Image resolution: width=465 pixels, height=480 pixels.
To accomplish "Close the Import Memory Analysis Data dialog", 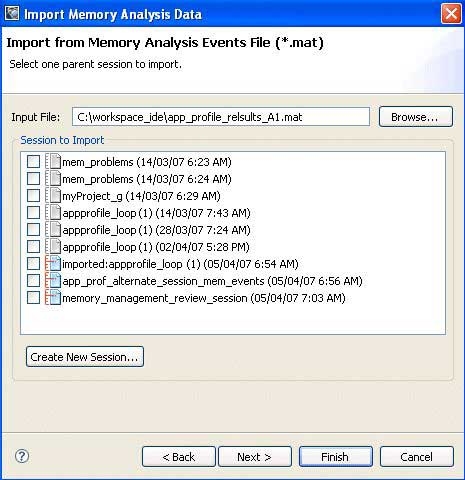I will coord(451,14).
